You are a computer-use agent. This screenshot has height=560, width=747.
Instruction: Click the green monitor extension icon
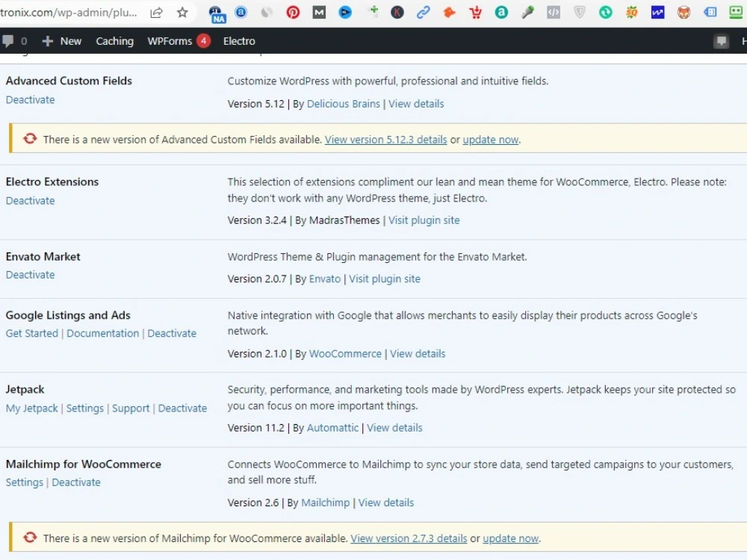(x=737, y=13)
